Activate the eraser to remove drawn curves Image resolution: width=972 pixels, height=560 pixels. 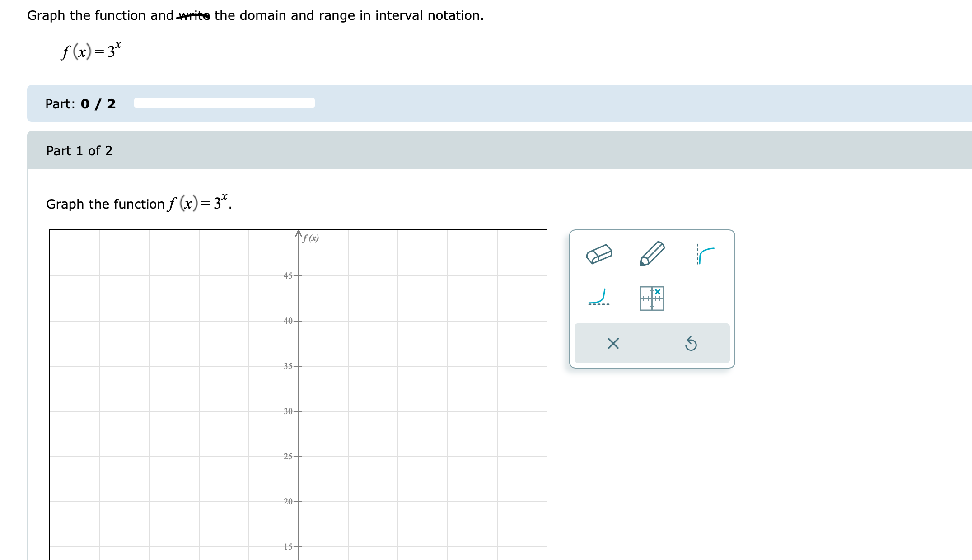[599, 253]
